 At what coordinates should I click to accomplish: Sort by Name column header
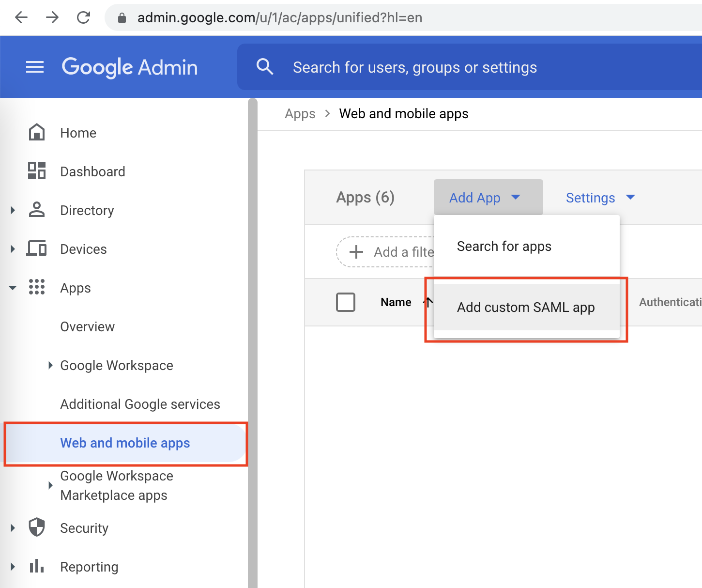click(x=396, y=302)
